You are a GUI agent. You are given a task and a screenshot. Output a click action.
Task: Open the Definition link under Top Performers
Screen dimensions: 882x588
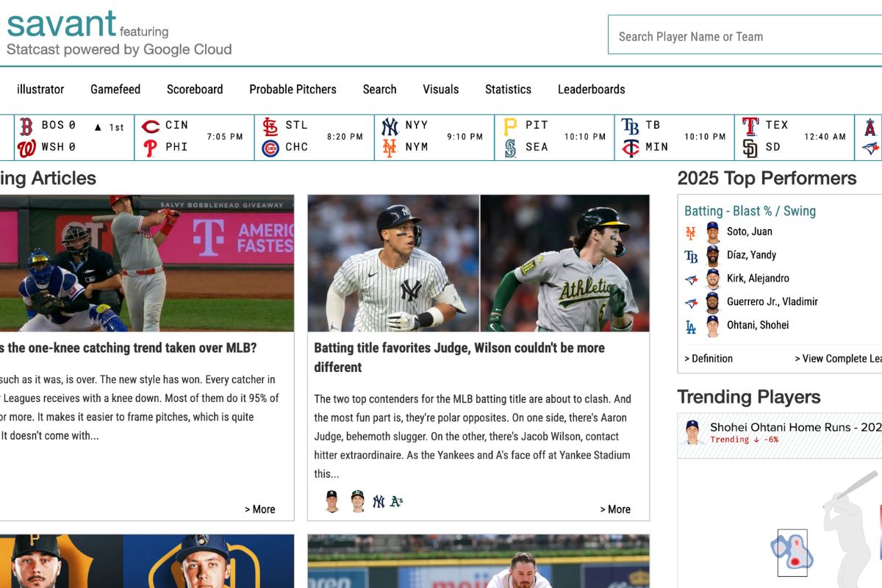[709, 359]
